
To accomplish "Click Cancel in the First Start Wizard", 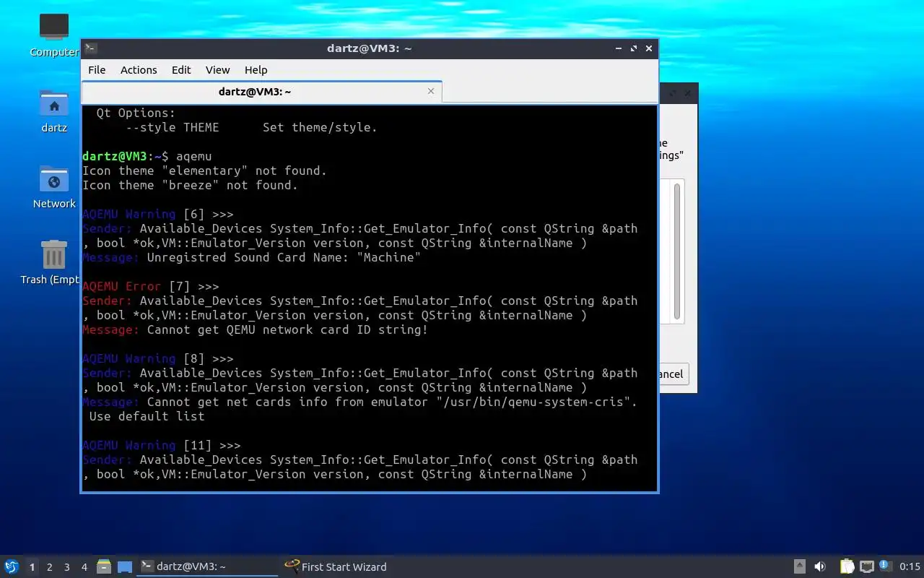I will pos(674,374).
